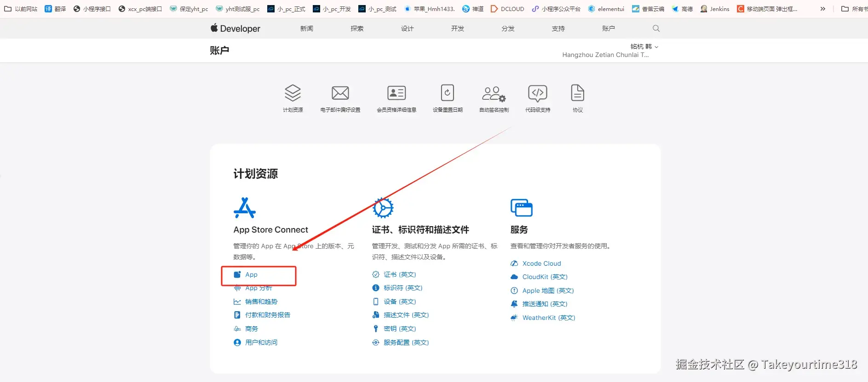Image resolution: width=868 pixels, height=382 pixels.
Task: Open the 移动端页面 弹出框 bookmark
Action: pos(767,9)
